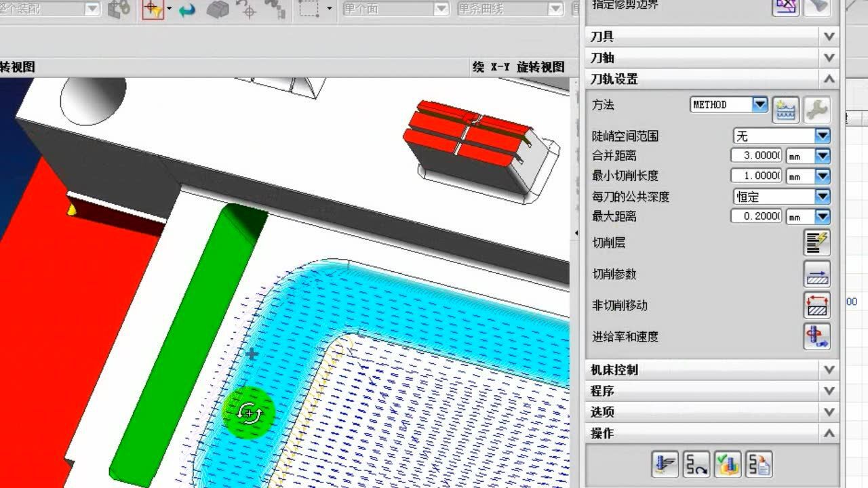Image resolution: width=868 pixels, height=488 pixels.
Task: Expand the Tool Axis (刀轴) section
Action: pyautogui.click(x=829, y=58)
